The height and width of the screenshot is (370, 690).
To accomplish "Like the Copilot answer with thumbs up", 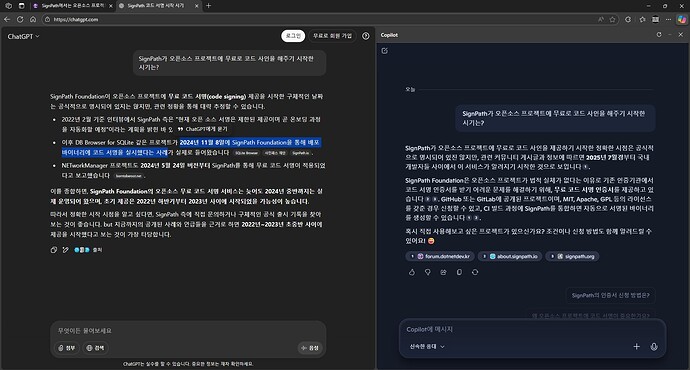I will (412, 272).
